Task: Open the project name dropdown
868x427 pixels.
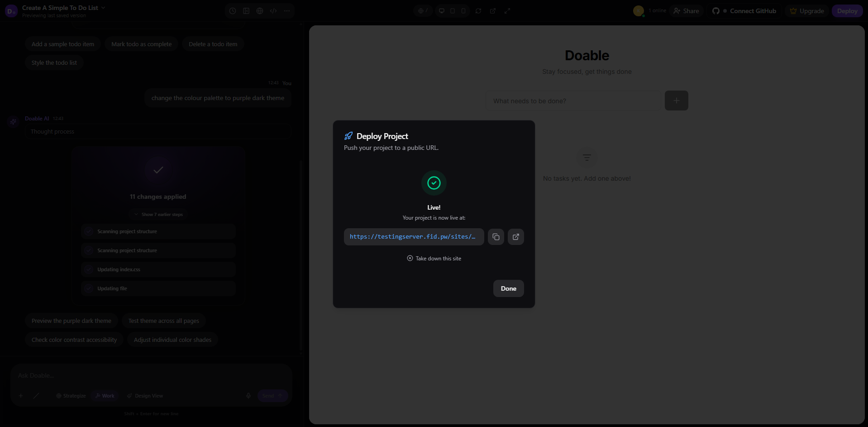Action: pos(64,8)
